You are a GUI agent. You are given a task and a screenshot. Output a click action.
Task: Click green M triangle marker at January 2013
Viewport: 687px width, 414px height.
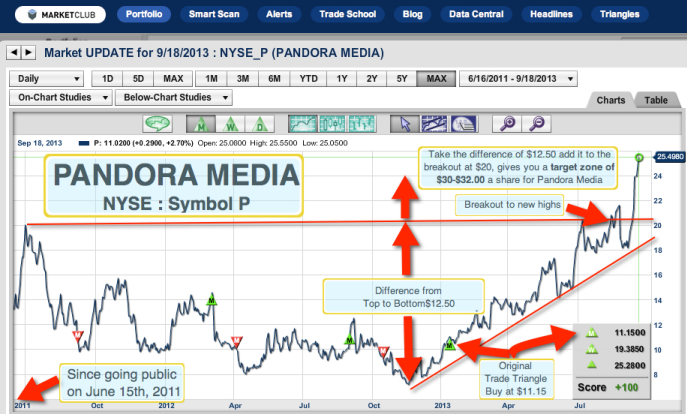point(450,345)
